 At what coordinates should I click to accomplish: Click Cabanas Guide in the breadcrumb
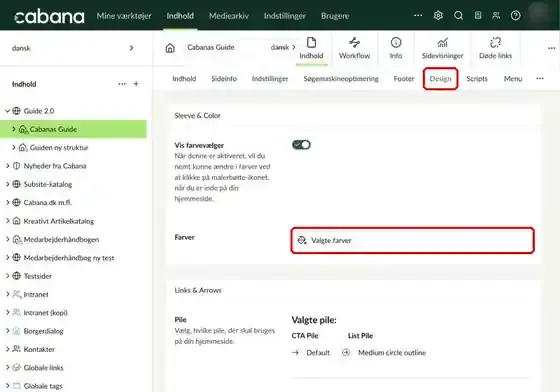coord(211,47)
